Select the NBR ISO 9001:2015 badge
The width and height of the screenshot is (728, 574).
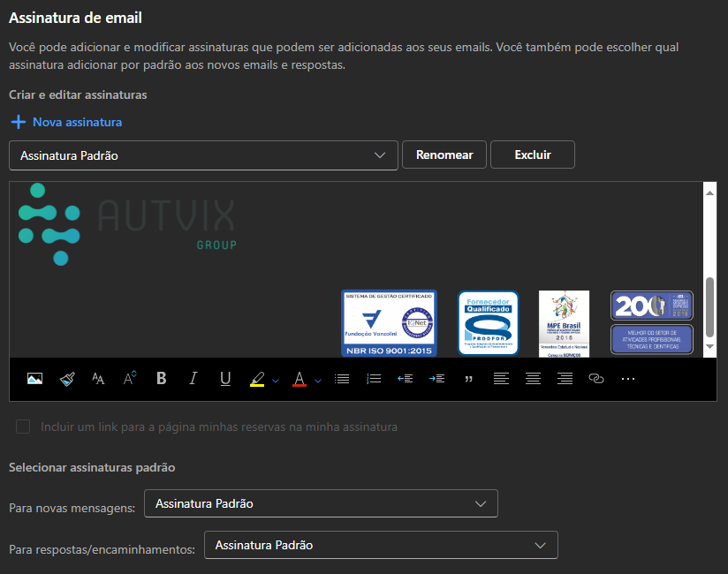389,323
